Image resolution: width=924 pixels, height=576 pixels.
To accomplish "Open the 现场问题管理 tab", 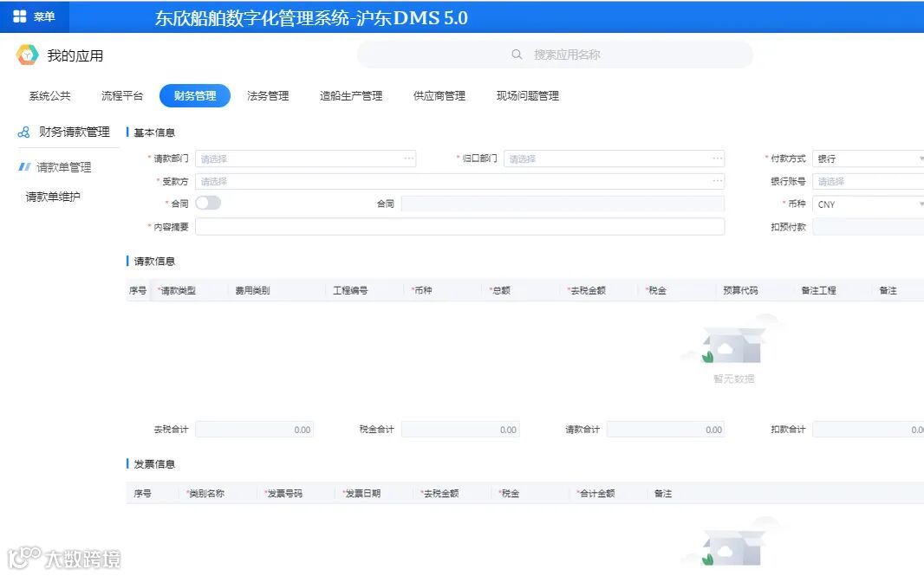I will click(x=528, y=96).
